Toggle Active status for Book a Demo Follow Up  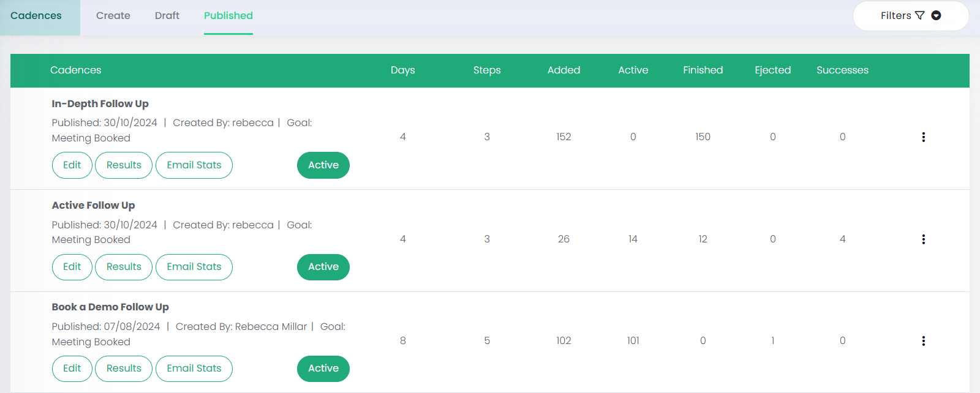coord(323,369)
